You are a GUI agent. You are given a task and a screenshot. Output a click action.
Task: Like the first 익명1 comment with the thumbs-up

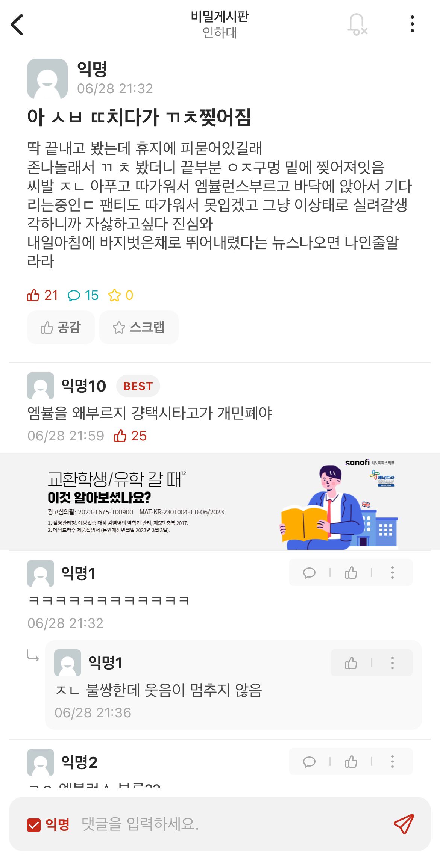351,572
